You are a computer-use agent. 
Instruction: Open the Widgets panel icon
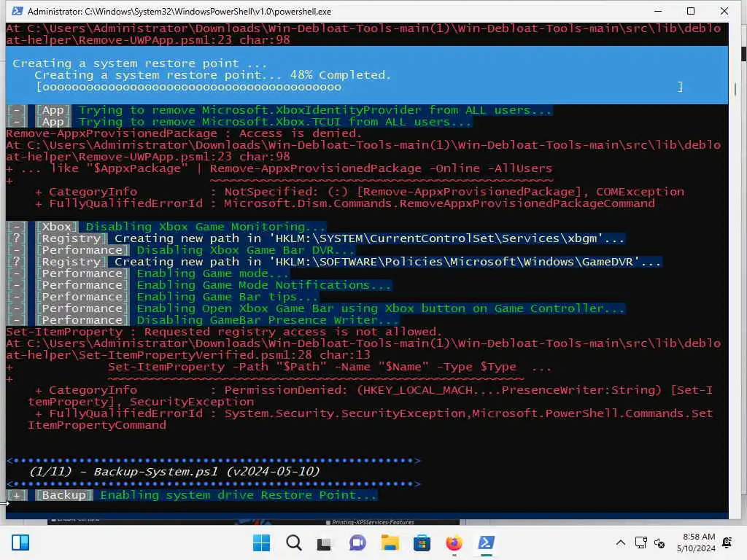coord(20,542)
